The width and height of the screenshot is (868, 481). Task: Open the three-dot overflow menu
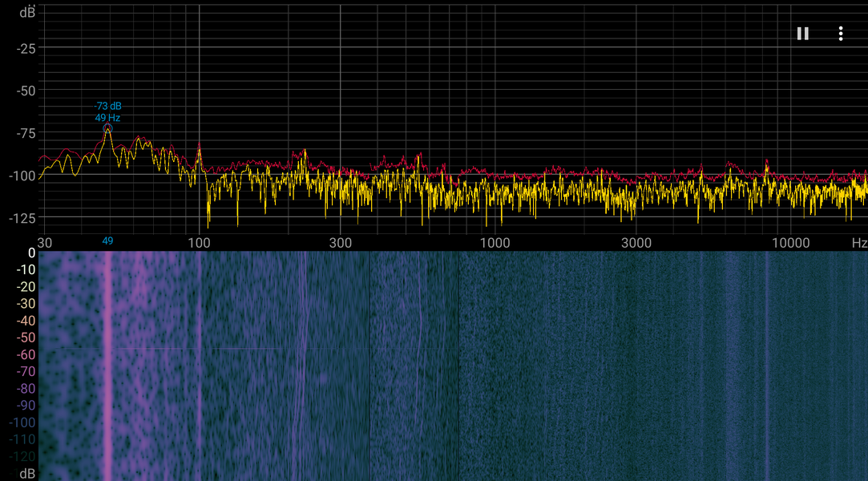tap(840, 34)
